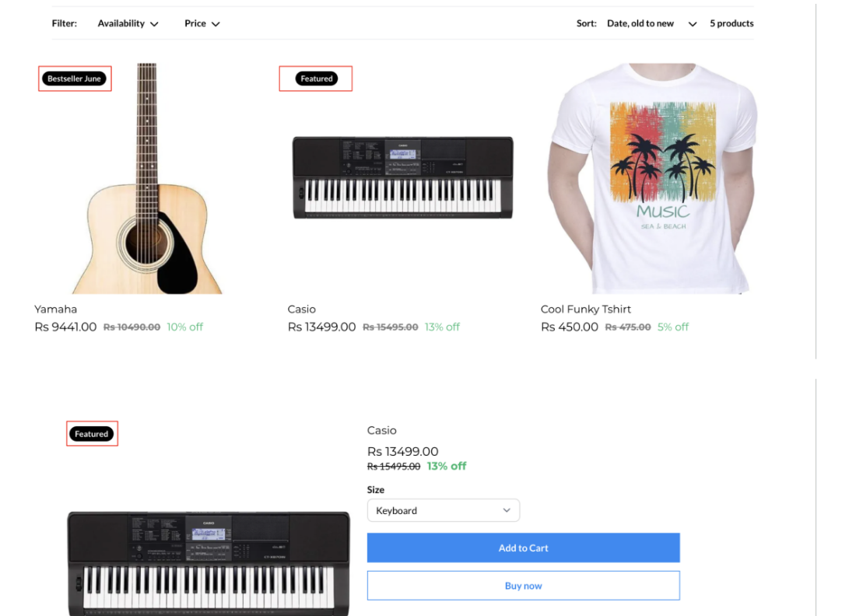Screen dimensions: 856x616
Task: Click the Yamaha price Rs 9441.00
Action: tap(65, 327)
